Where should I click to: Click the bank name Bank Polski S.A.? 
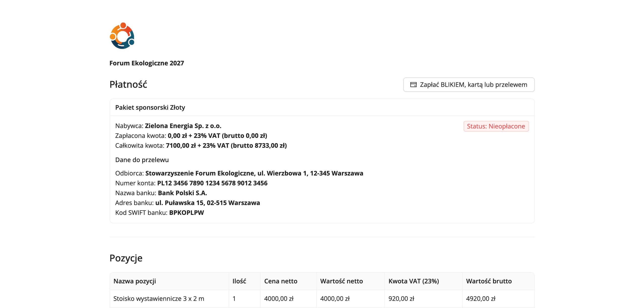(x=182, y=193)
